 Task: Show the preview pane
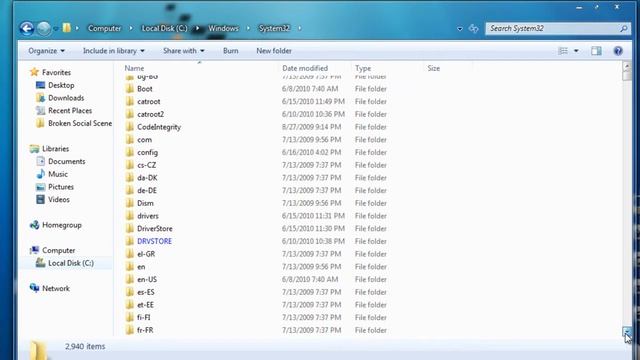tap(596, 51)
